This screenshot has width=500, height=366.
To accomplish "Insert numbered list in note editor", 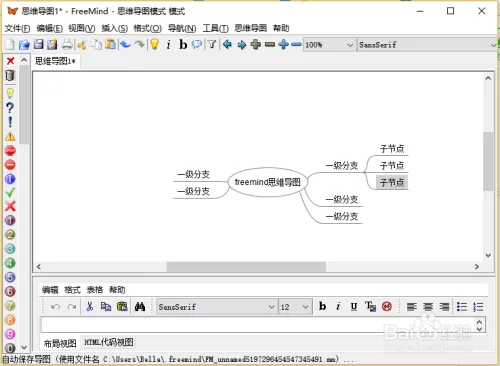I will click(x=478, y=307).
